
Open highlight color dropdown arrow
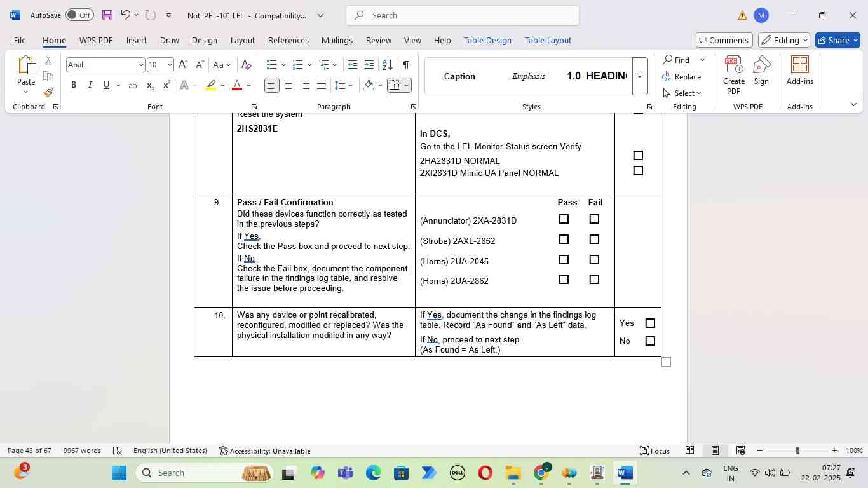pos(222,85)
